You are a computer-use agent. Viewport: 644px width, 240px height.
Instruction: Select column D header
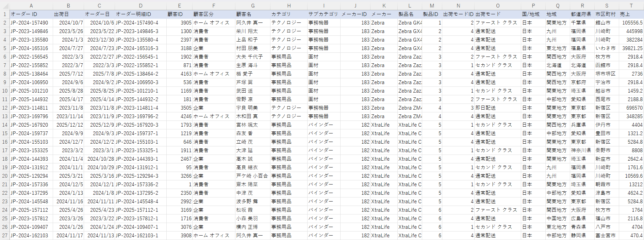(x=141, y=5)
